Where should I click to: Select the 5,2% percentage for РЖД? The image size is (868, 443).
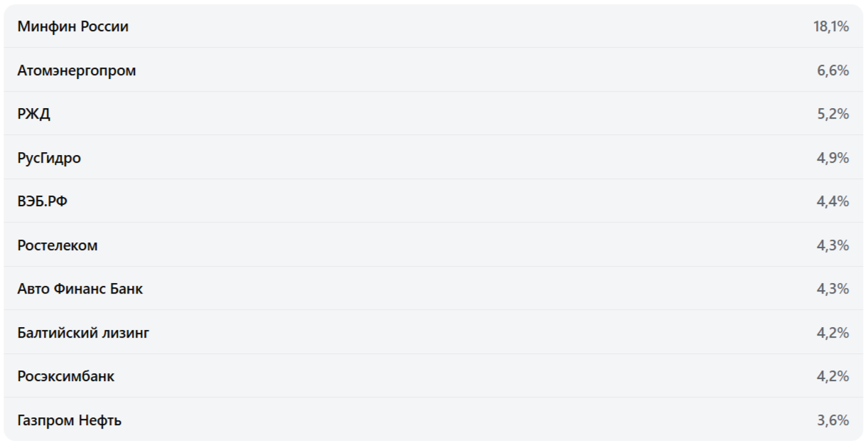[833, 114]
